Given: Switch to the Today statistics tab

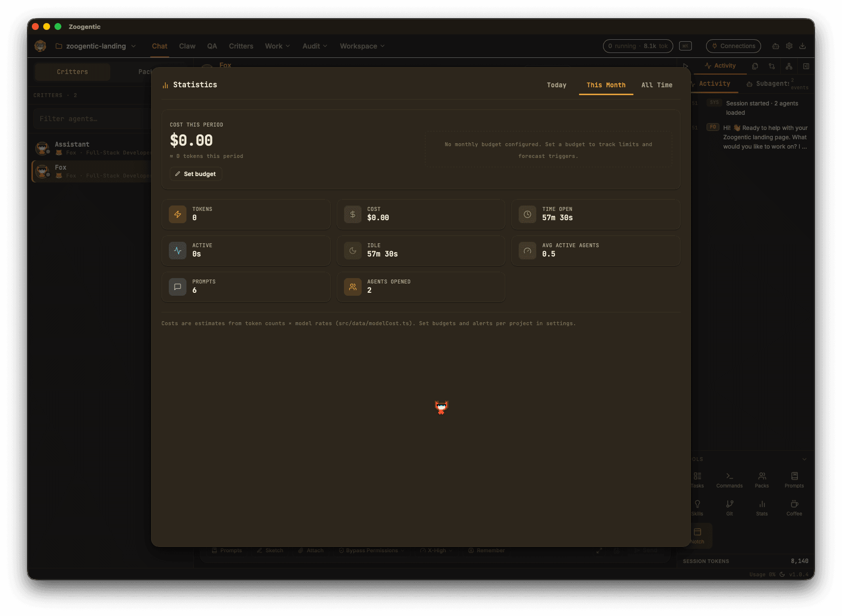Looking at the screenshot, I should tap(556, 85).
